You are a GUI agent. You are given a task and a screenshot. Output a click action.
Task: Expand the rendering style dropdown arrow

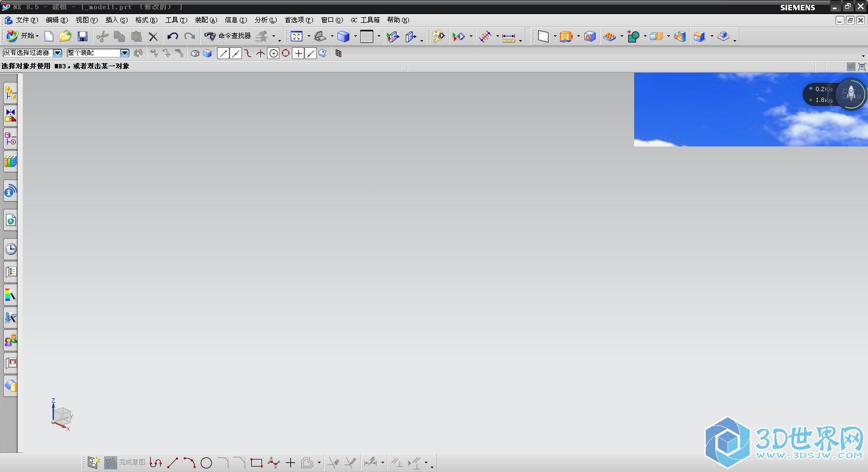click(x=355, y=36)
